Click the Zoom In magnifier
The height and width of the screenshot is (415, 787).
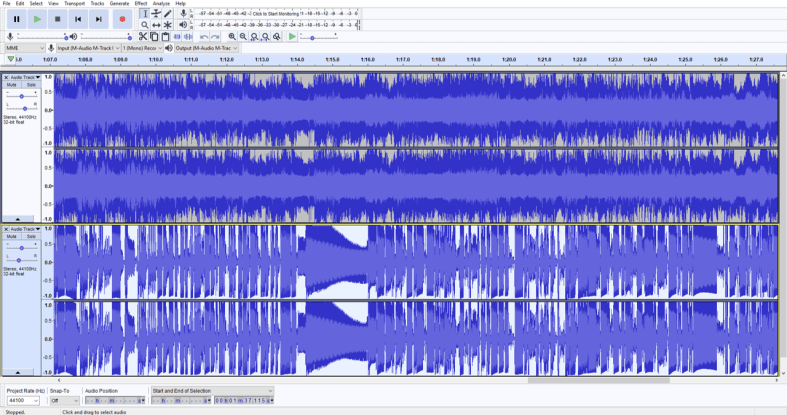pos(232,37)
